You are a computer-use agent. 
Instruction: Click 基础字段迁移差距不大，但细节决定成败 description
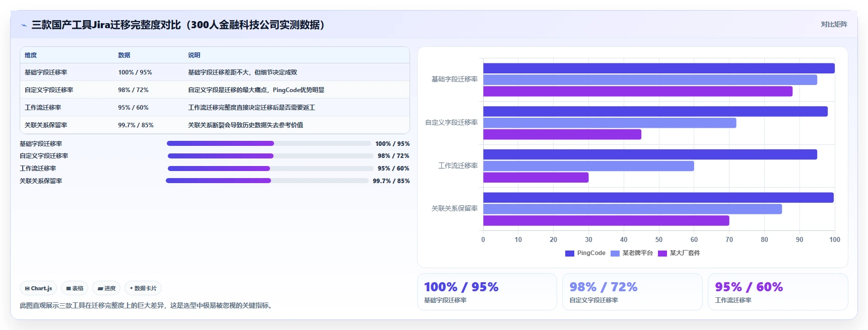[242, 72]
